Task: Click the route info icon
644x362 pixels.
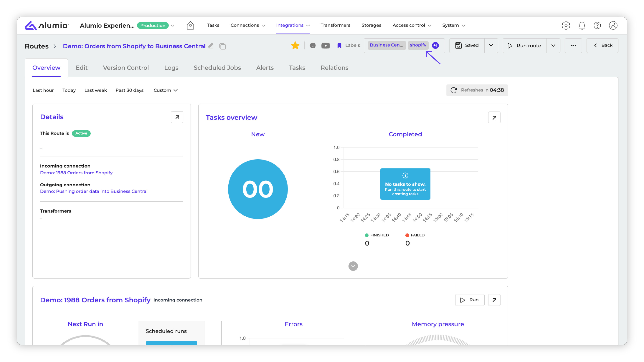Action: point(312,45)
